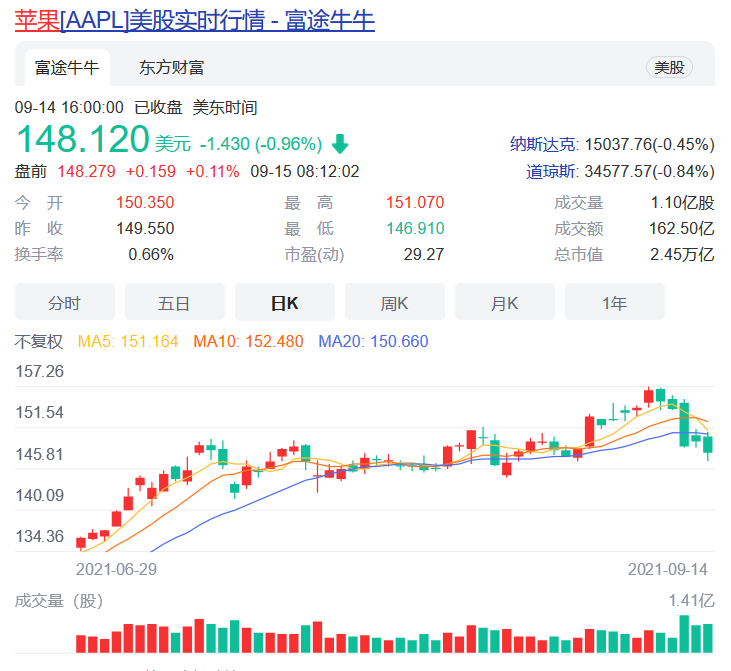Click the 最低 value 146.910
The width and height of the screenshot is (731, 671).
(415, 228)
